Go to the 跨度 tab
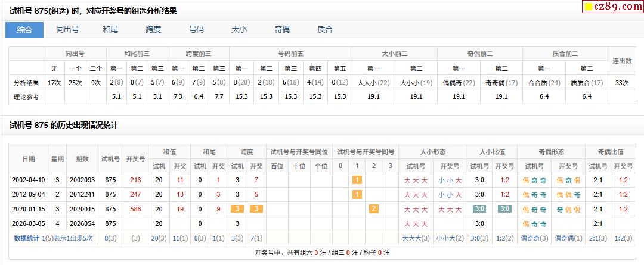Image resolution: width=644 pixels, height=265 pixels. [x=153, y=30]
